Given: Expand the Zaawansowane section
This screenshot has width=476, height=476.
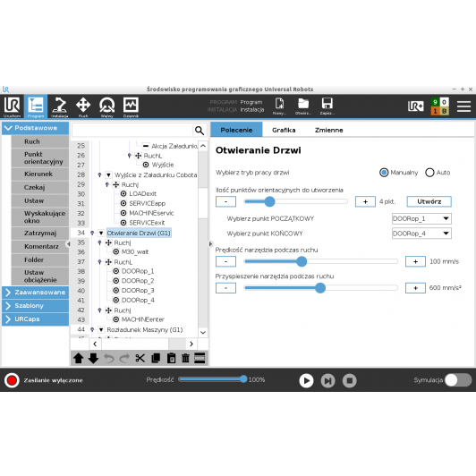Looking at the screenshot, I should point(36,293).
